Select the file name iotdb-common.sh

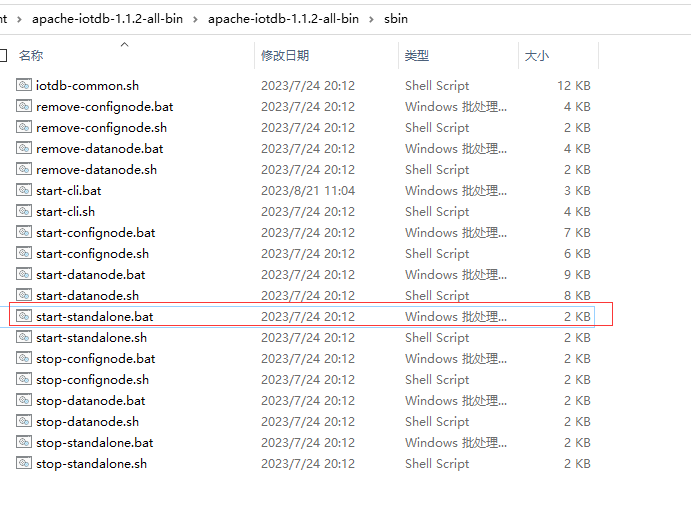[87, 85]
